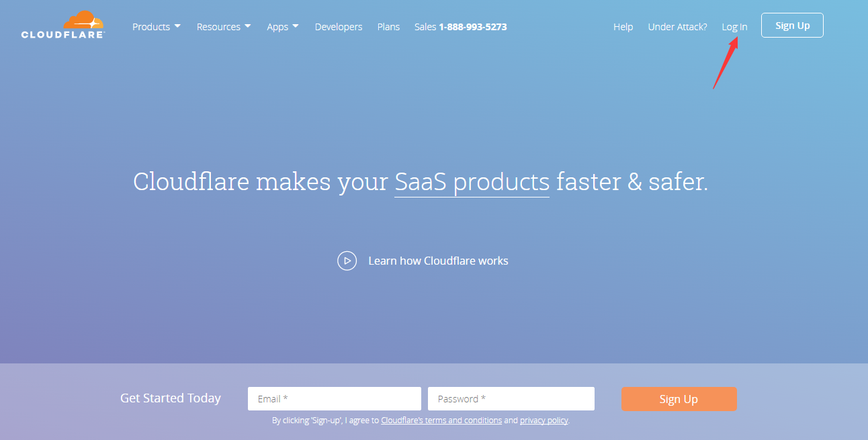The height and width of the screenshot is (440, 868).
Task: Click the orange Sign Up button
Action: pos(679,399)
